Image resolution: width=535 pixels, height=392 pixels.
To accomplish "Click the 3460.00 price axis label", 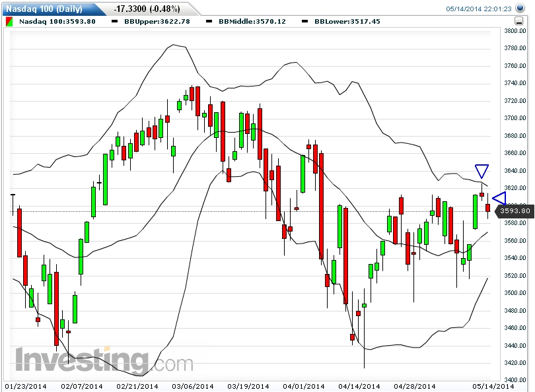I will [515, 327].
